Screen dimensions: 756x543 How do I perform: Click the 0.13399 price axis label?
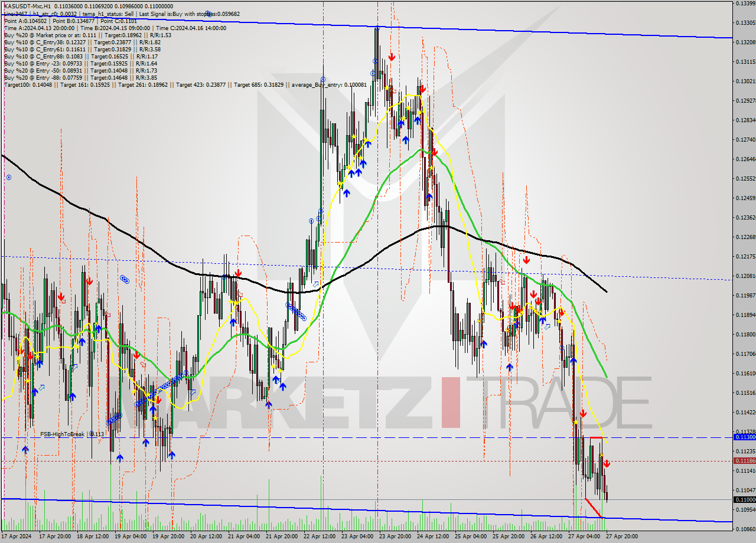click(745, 3)
